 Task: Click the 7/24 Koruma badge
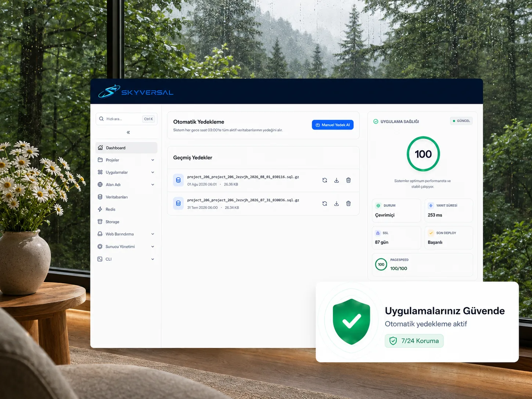(414, 341)
